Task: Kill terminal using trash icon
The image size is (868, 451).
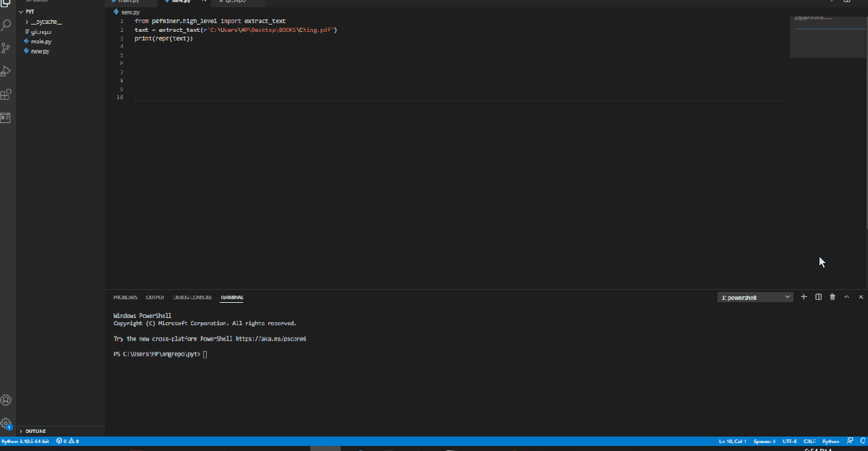Action: coord(833,297)
